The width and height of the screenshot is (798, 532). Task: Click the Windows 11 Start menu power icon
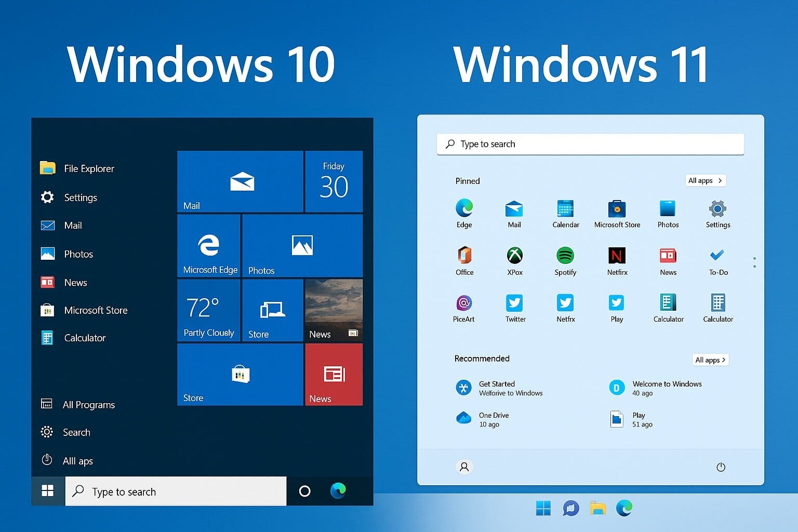pyautogui.click(x=721, y=467)
